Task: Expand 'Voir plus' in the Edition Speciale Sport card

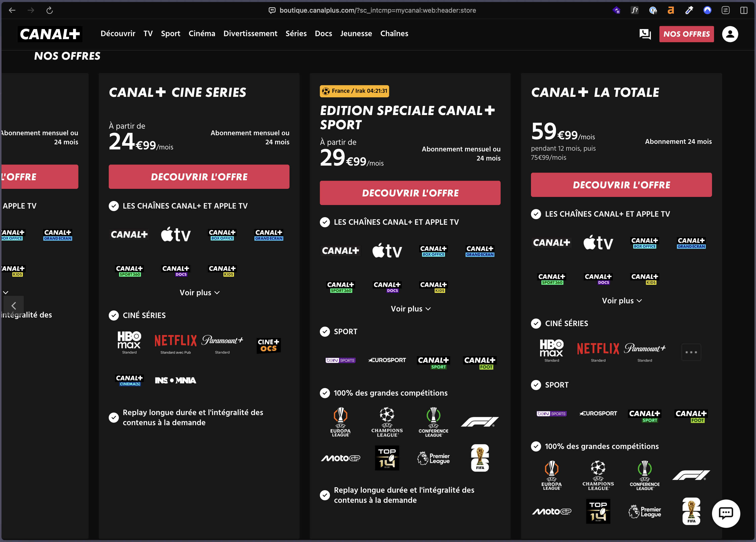Action: click(x=411, y=309)
